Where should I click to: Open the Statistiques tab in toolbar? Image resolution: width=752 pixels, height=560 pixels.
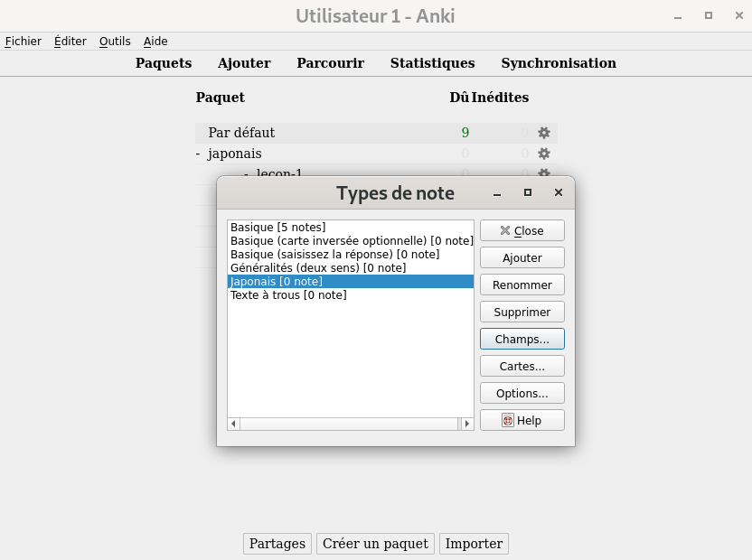coord(432,63)
